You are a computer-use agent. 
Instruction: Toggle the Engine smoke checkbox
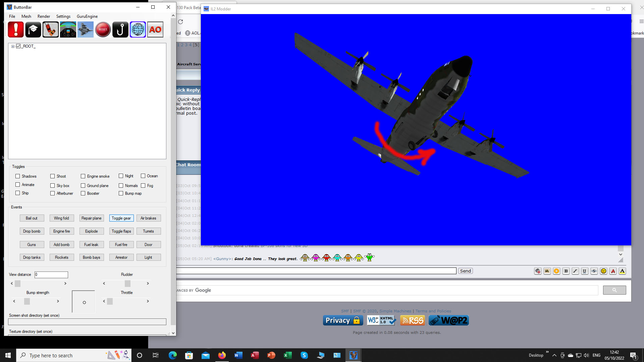(83, 176)
